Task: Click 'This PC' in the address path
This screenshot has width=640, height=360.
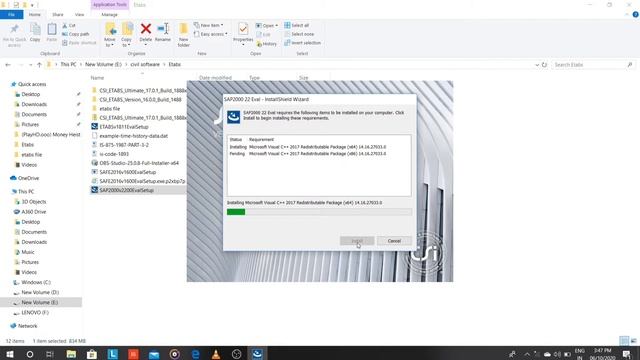Action: 68,64
